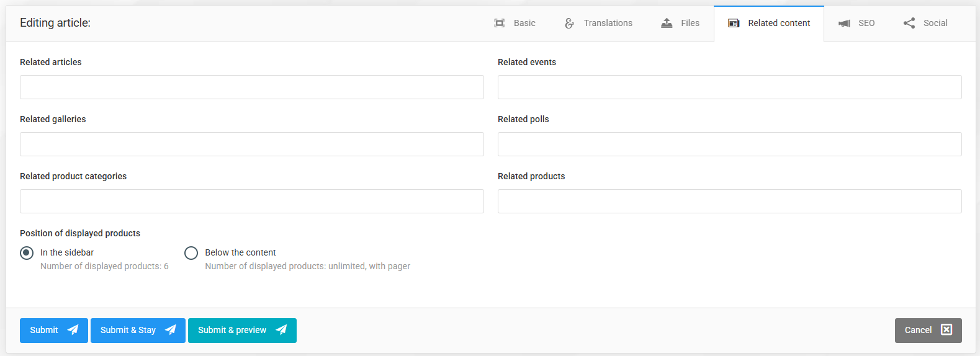Click the 'In the sidebar' option label
Viewport: 980px width, 356px height.
[x=67, y=252]
